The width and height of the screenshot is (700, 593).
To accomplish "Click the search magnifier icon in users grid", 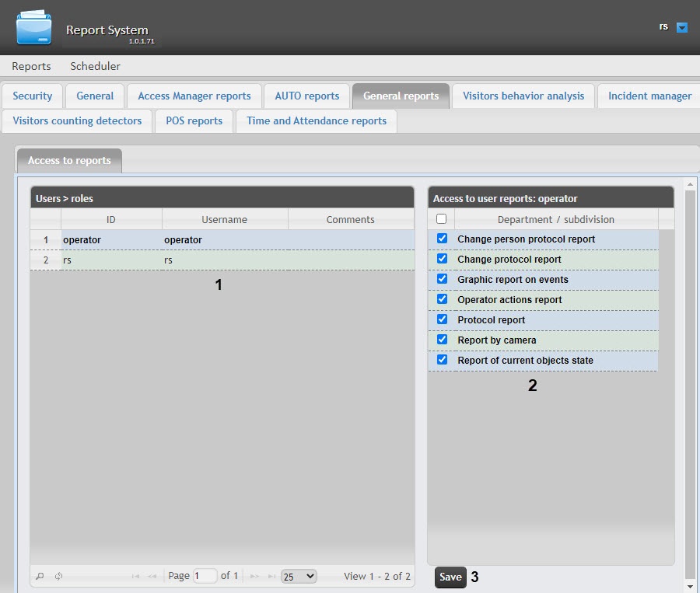I will [x=40, y=576].
